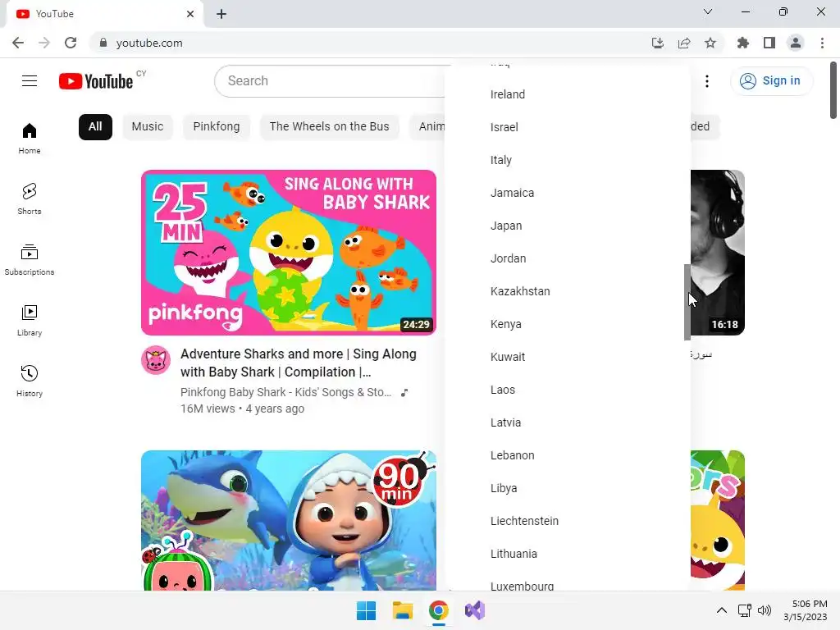Screen dimensions: 840x630
Task: Open Pinkfong Baby Shark channel name
Action: 285,392
